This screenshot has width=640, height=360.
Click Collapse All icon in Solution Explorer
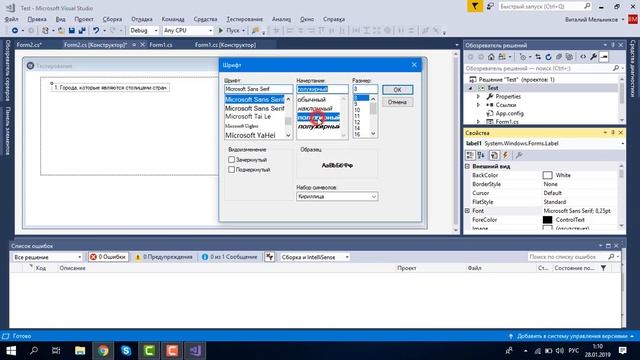(x=559, y=57)
